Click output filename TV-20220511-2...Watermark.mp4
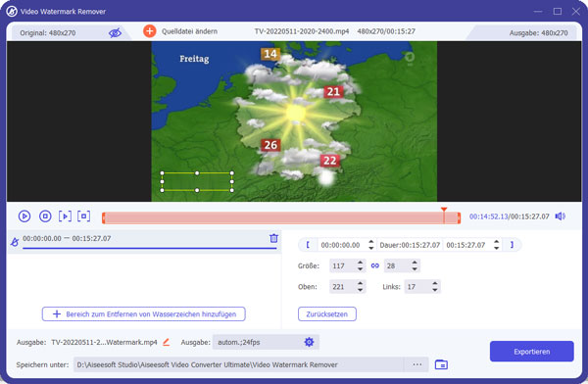 (104, 342)
